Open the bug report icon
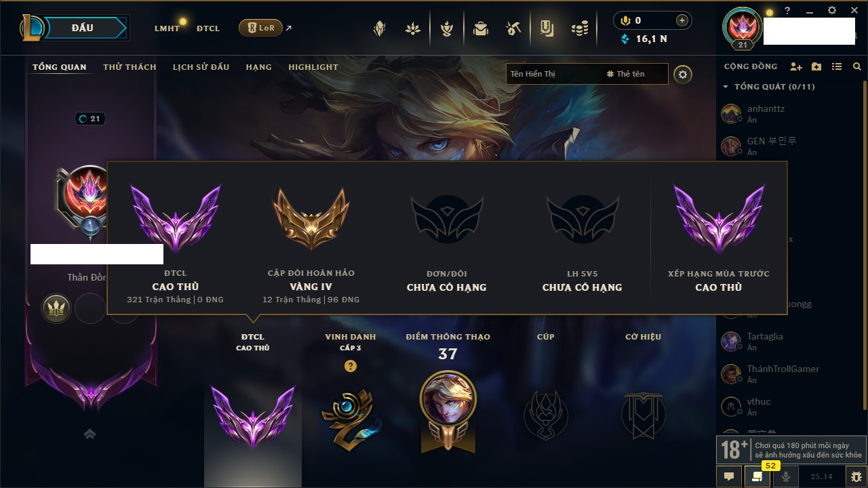Viewport: 868px width, 488px height. tap(856, 476)
